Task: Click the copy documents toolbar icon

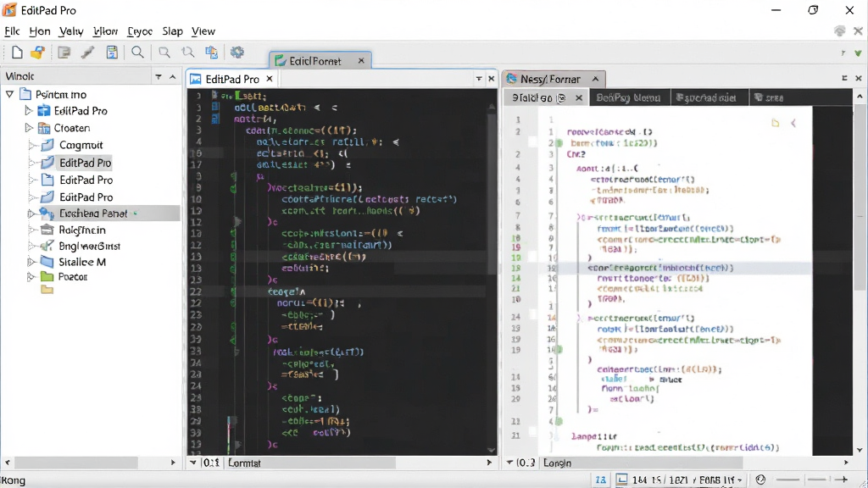Action: pyautogui.click(x=211, y=53)
